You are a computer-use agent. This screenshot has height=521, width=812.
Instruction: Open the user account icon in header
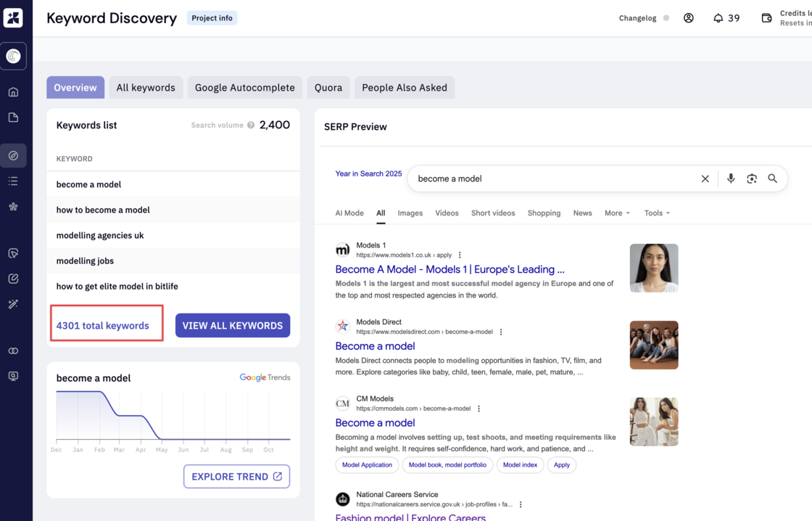pos(688,18)
